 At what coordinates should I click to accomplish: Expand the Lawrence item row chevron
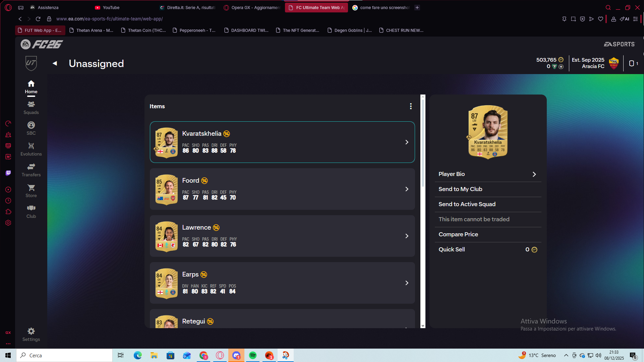(407, 236)
